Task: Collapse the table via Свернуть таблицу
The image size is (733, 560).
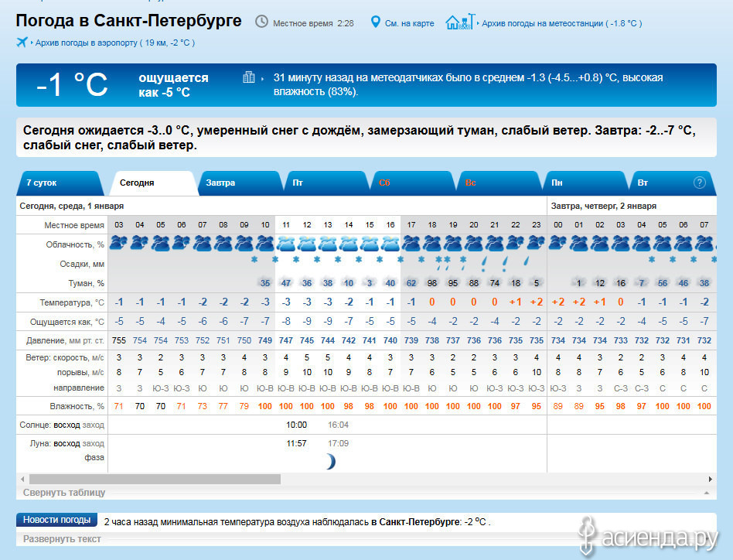Action: coord(64,492)
